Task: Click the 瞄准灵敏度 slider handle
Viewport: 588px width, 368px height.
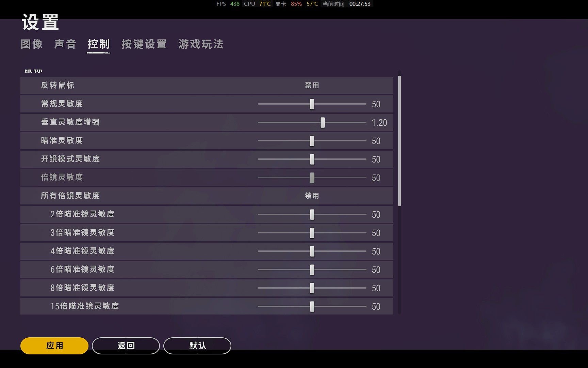Action: point(312,141)
